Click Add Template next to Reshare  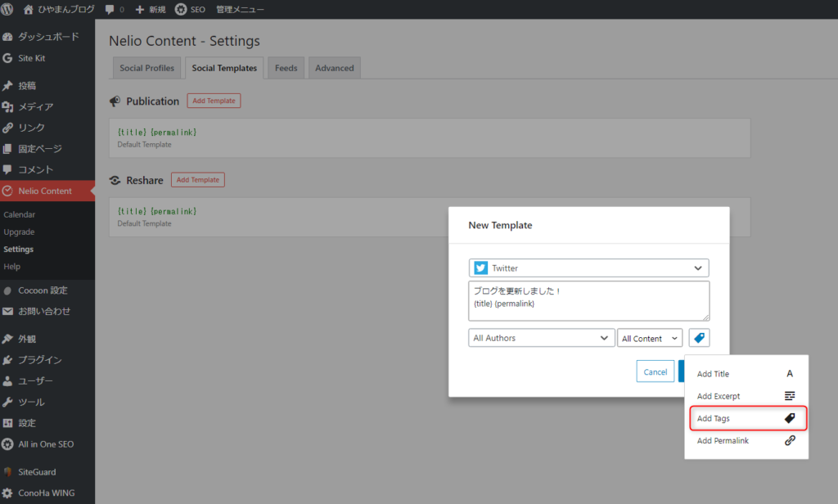pos(197,180)
